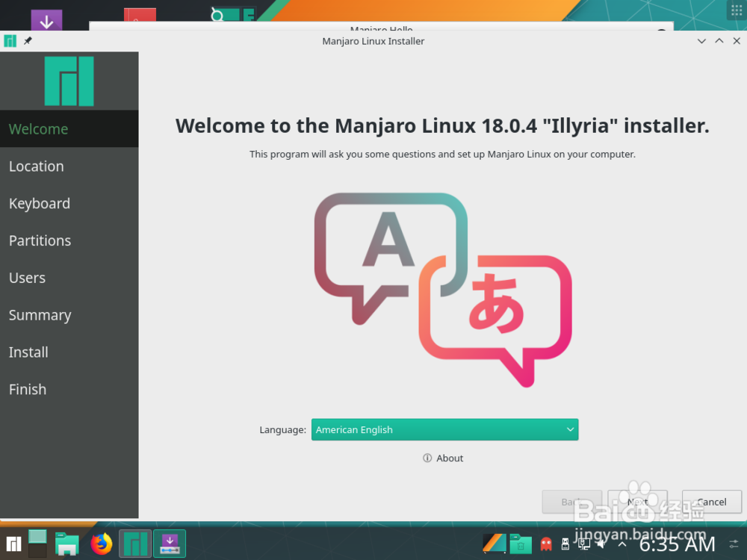Click the Cancel button
This screenshot has width=747, height=560.
pos(712,502)
